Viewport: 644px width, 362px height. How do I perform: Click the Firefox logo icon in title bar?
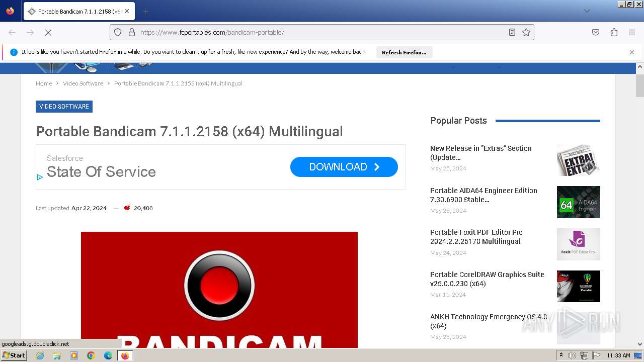(x=10, y=11)
